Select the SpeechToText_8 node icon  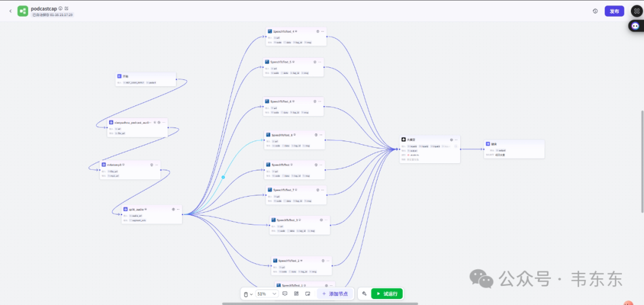pyautogui.click(x=268, y=135)
